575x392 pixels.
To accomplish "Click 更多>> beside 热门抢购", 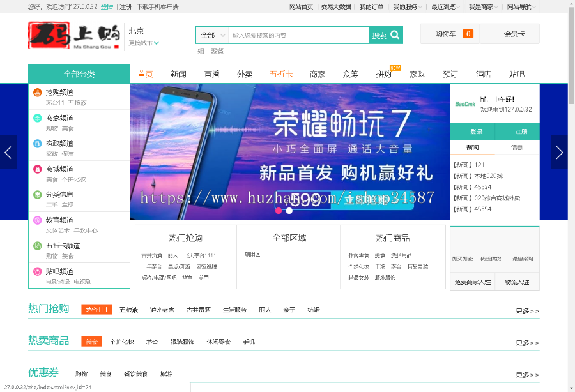I will tap(527, 311).
